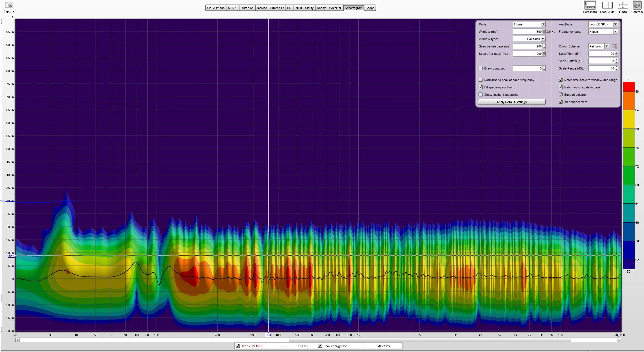Open the Waterfall tab
Image resolution: width=644 pixels, height=352 pixels.
click(335, 8)
